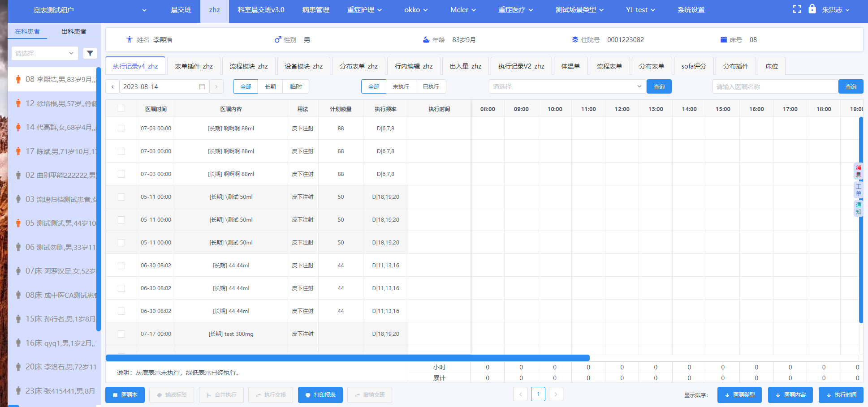Viewport: 868px width, 407px height.
Task: Toggle fullscreen mode icon
Action: coord(797,9)
